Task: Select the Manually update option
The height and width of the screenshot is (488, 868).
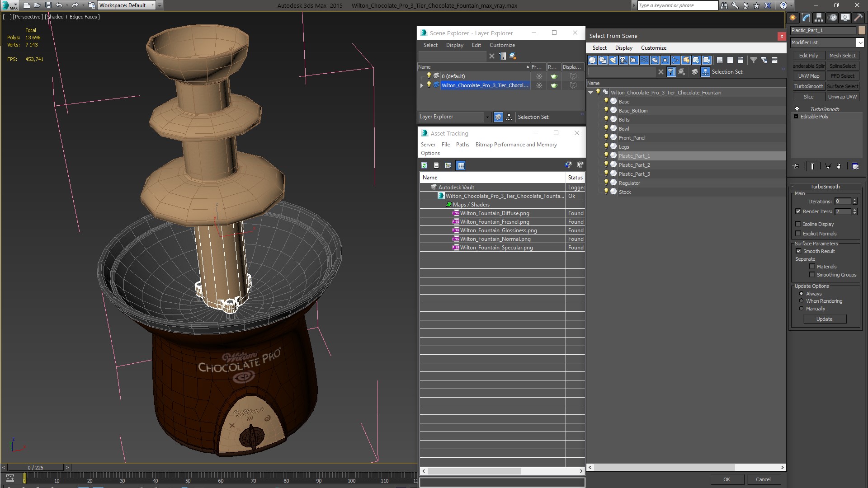Action: (x=801, y=309)
